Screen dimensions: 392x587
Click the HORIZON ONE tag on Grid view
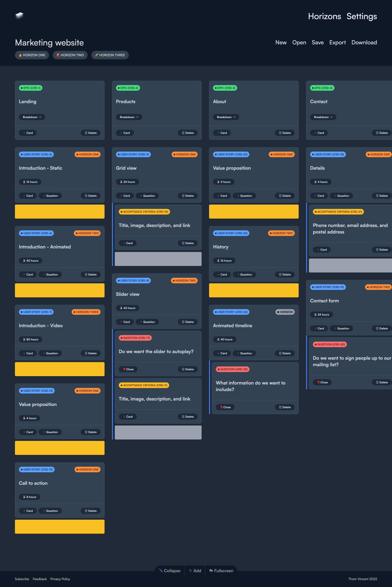pos(184,154)
